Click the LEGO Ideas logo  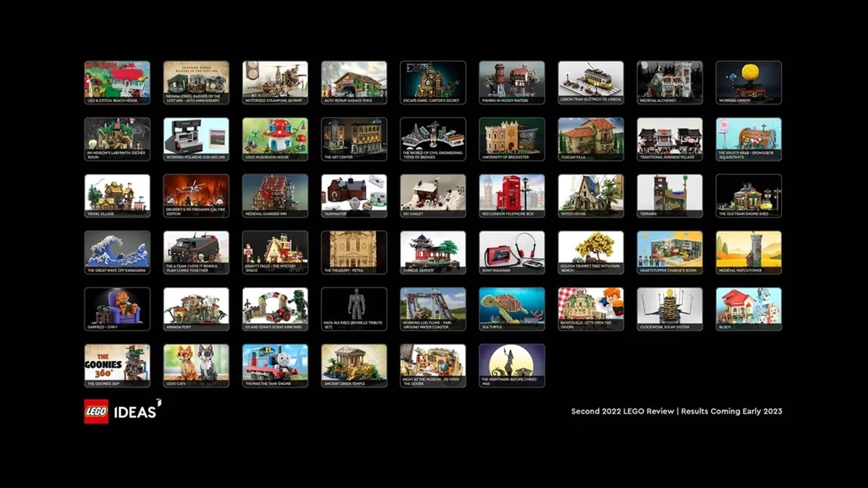123,411
